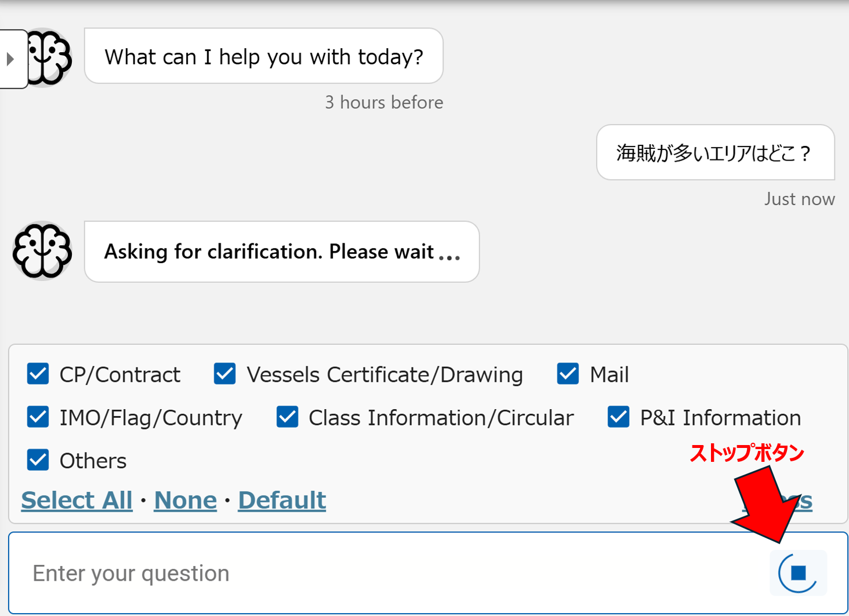Toggle the IMO/Flag/Country checkbox

(x=38, y=417)
